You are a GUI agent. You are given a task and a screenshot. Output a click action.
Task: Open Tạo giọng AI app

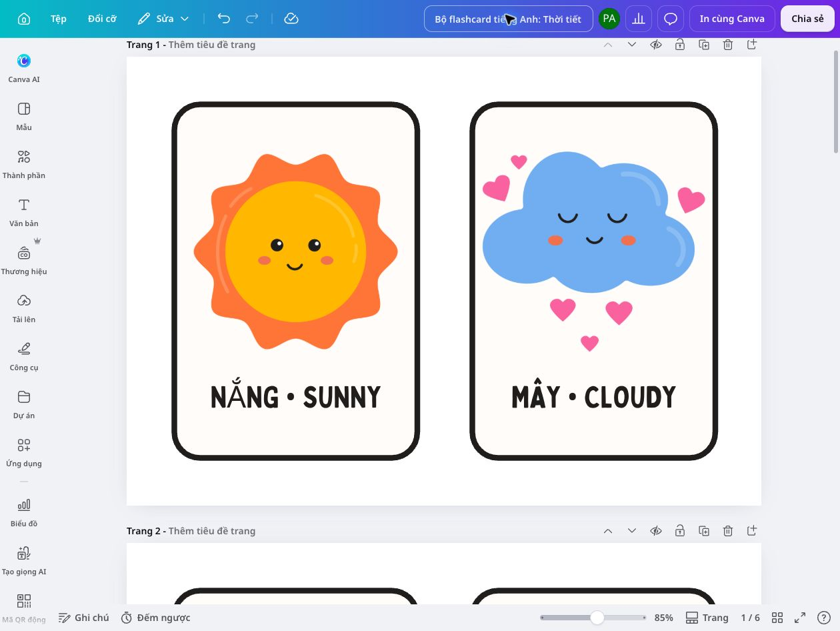tap(24, 560)
